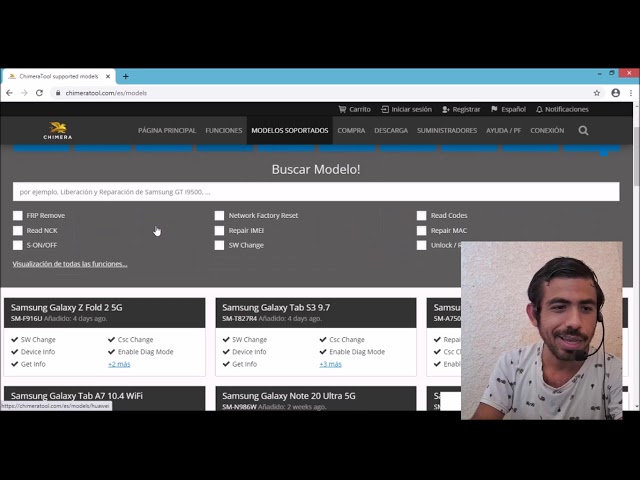
Task: Enable the FRP Remove checkbox
Action: [18, 216]
